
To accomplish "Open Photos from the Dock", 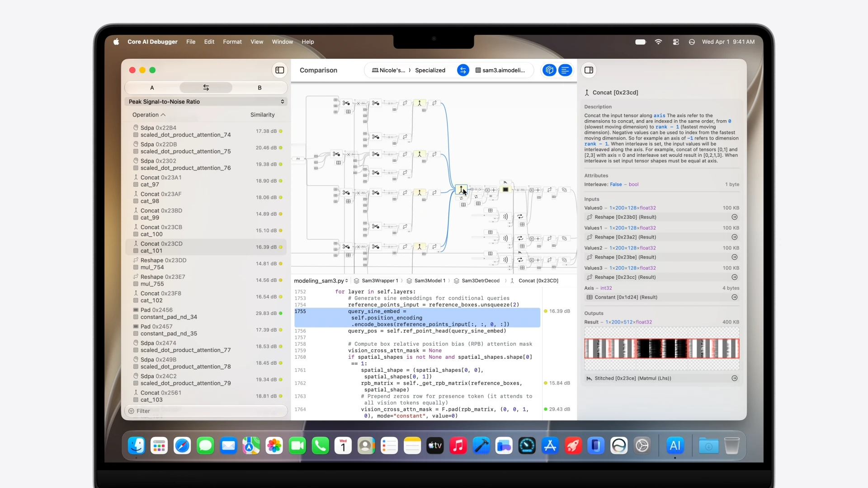I will point(274,446).
